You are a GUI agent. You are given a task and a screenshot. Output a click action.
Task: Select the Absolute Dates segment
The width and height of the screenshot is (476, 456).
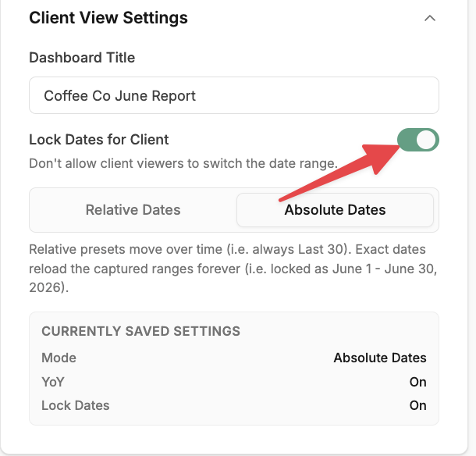tap(335, 210)
